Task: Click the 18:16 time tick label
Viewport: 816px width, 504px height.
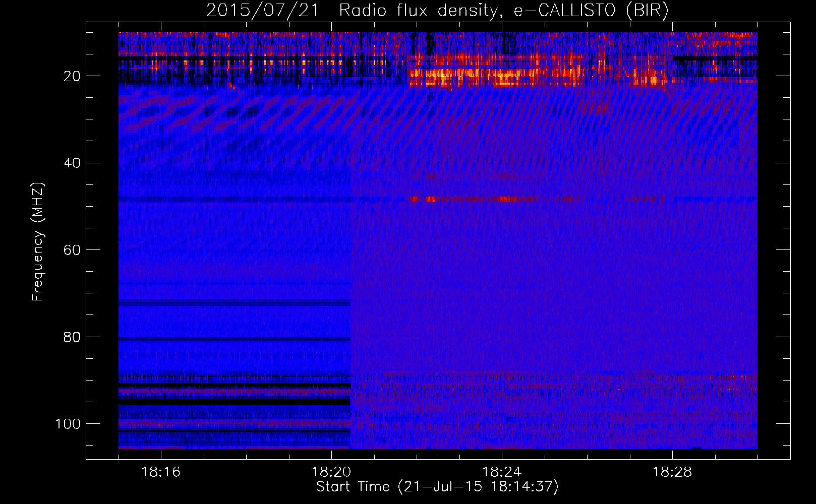Action: [x=161, y=472]
